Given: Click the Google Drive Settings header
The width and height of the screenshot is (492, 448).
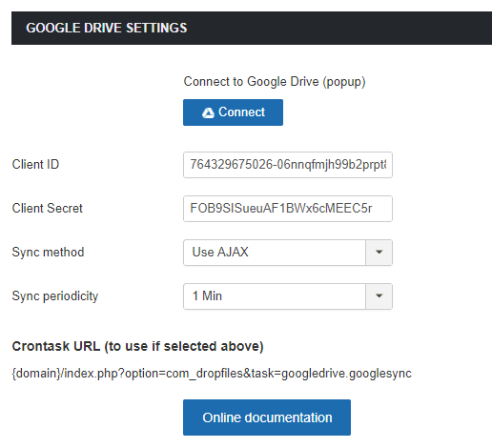Looking at the screenshot, I should tap(252, 28).
